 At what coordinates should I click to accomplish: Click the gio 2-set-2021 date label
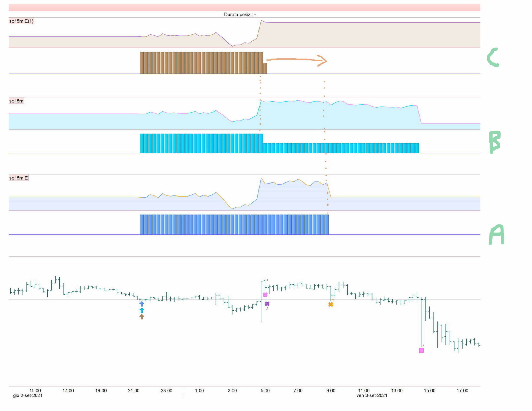28,395
